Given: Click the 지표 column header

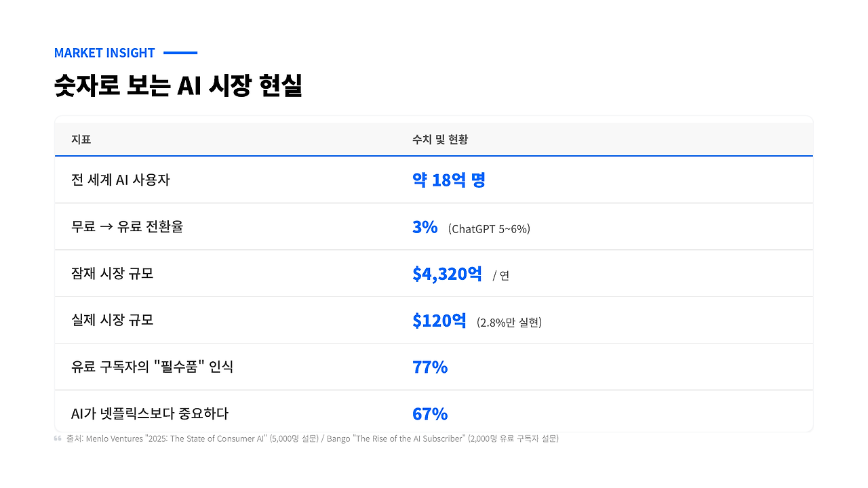Looking at the screenshot, I should pos(81,140).
